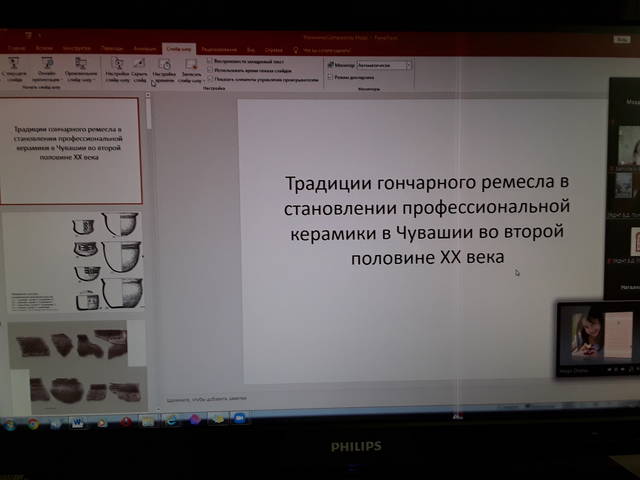
Task: Click the purple round taskbar icon
Action: tap(195, 419)
